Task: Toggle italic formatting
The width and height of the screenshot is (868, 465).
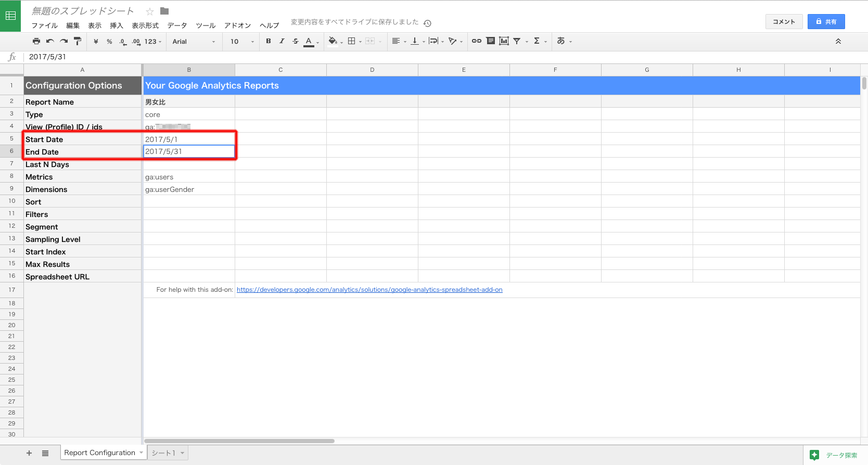Action: (282, 41)
